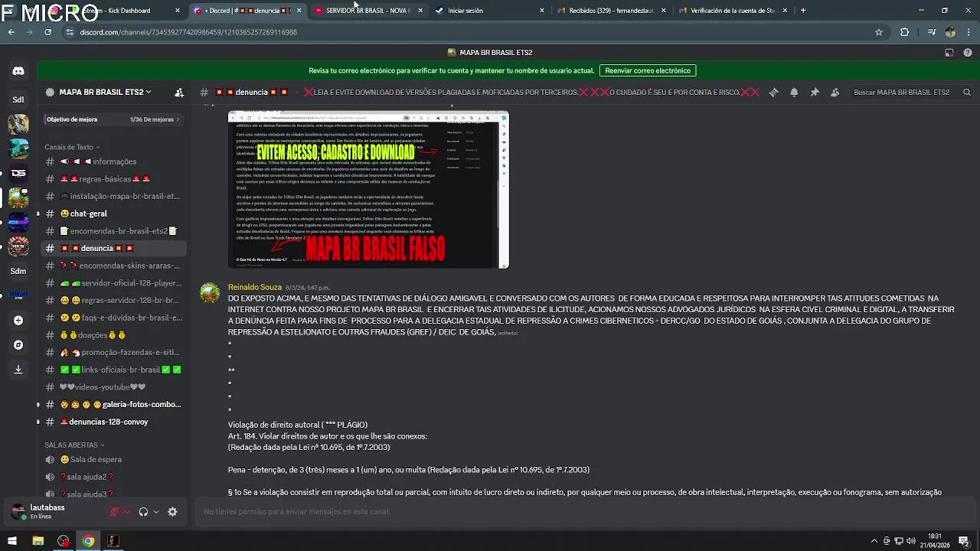
Task: Click Chrome icon in taskbar
Action: click(88, 541)
